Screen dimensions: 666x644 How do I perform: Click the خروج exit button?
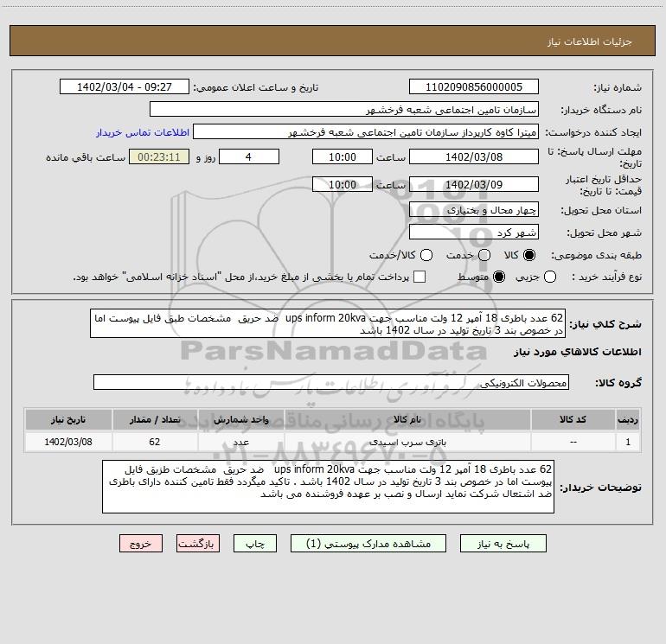(x=141, y=544)
